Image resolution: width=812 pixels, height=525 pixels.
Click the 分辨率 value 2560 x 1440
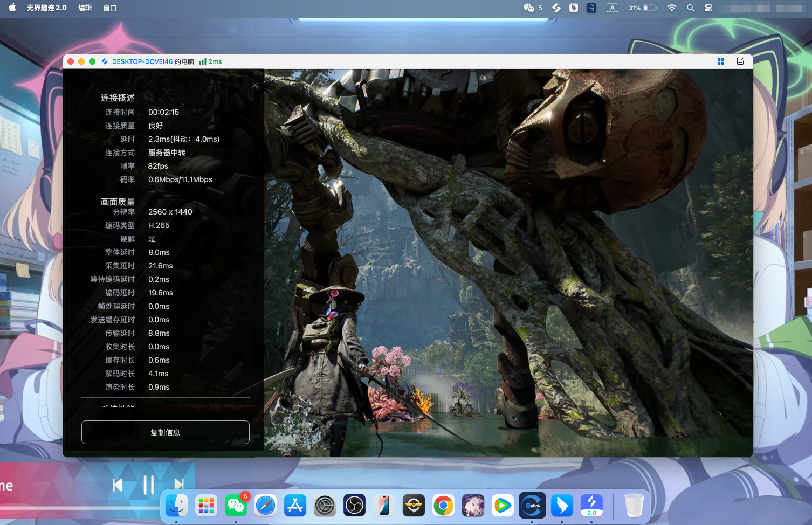click(x=170, y=212)
